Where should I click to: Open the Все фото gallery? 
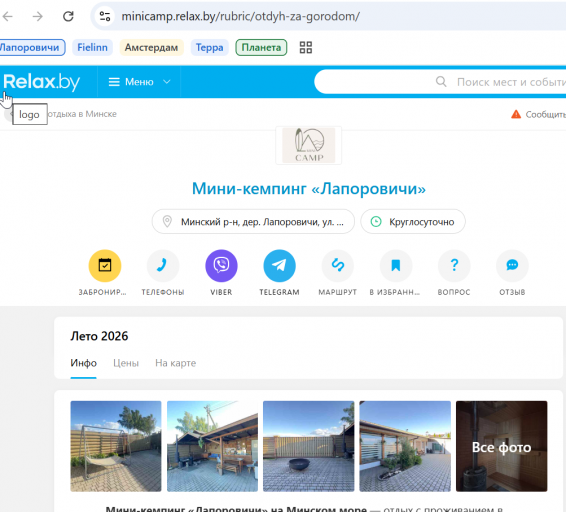[501, 446]
